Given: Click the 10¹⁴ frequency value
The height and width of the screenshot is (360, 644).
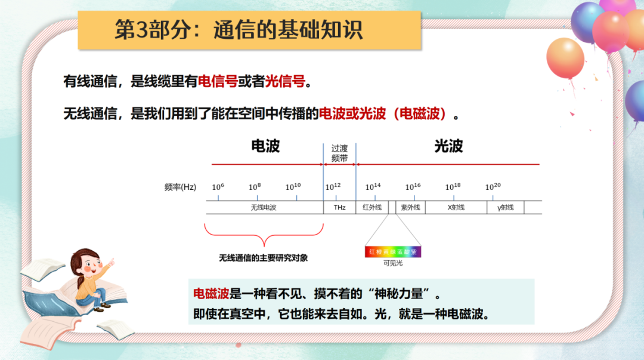Looking at the screenshot, I should (x=373, y=187).
